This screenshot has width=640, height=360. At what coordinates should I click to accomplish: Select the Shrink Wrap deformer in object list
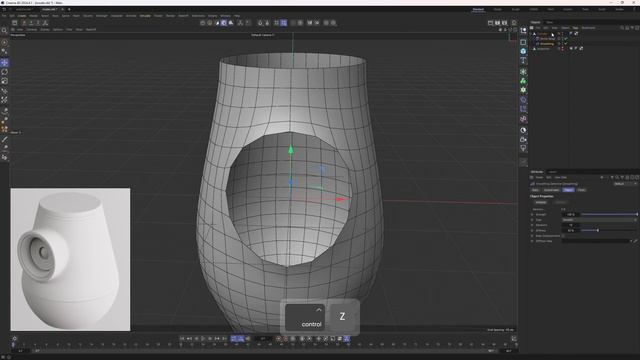pyautogui.click(x=547, y=39)
